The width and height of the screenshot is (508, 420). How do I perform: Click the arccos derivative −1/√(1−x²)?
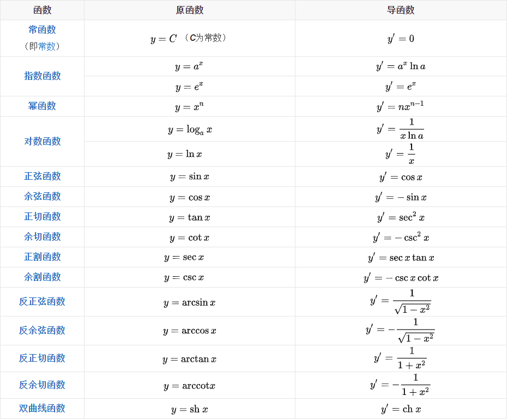pos(401,330)
